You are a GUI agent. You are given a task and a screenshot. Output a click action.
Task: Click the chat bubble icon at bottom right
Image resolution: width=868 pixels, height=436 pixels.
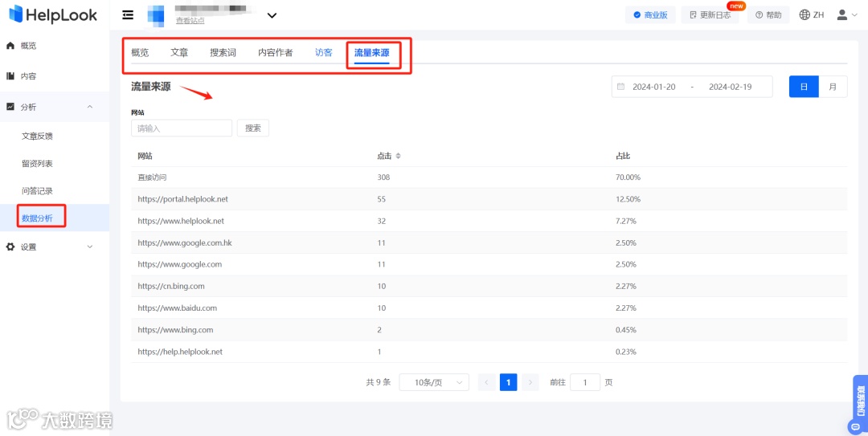(x=857, y=426)
